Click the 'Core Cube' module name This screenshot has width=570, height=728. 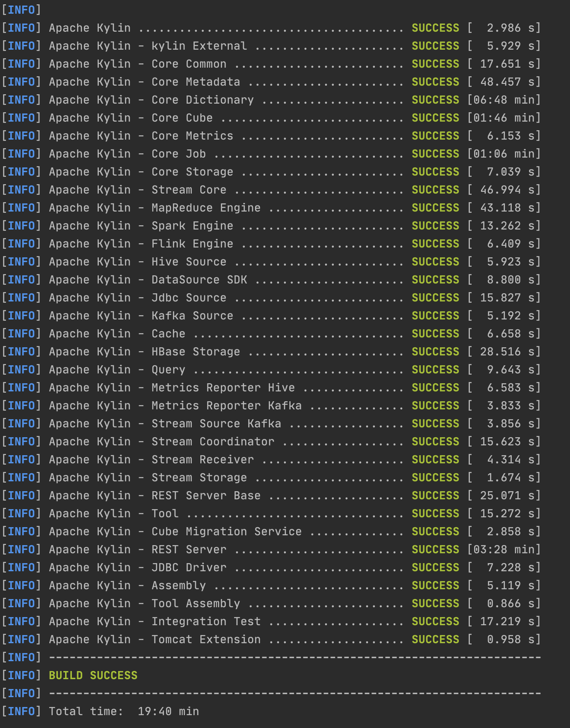tap(182, 118)
